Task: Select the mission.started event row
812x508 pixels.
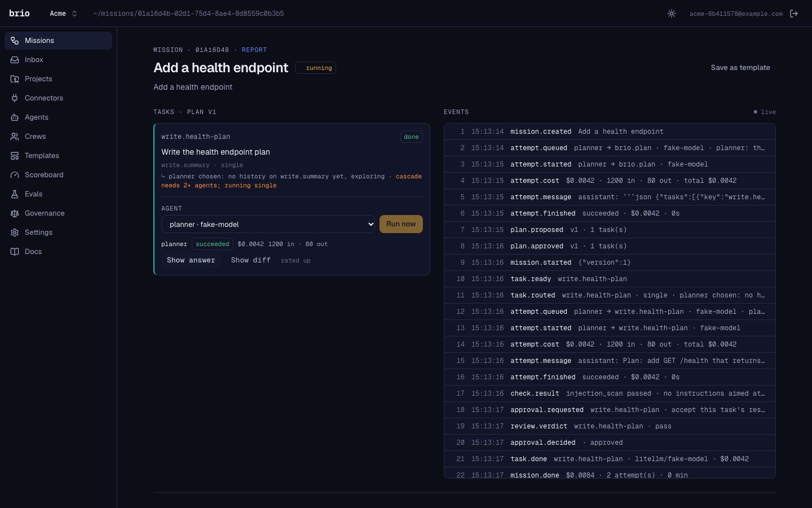Action: click(610, 262)
